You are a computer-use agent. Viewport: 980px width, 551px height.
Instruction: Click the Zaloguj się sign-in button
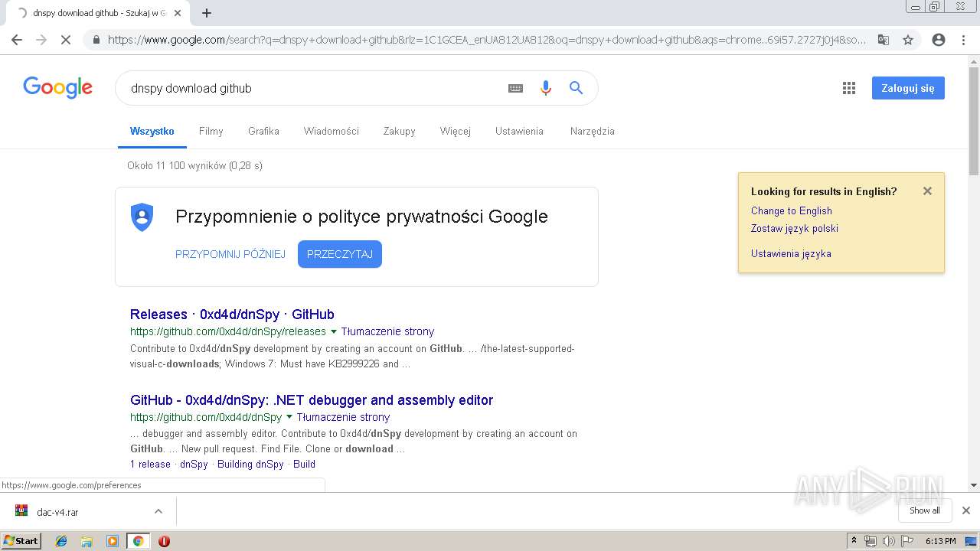point(908,88)
